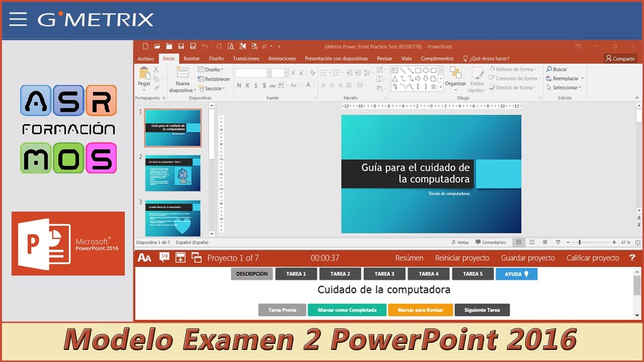Click the Print preview magnifier icon in quick access toolbar

point(230,46)
